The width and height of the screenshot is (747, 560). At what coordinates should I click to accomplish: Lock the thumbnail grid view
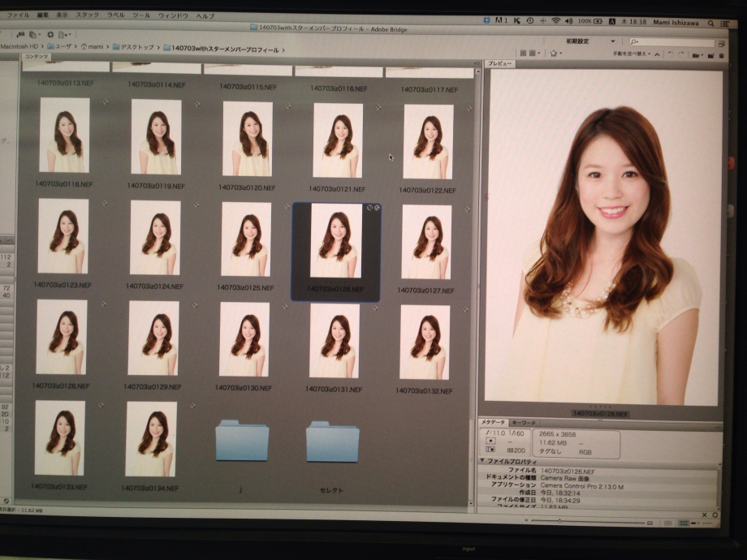tap(668, 523)
